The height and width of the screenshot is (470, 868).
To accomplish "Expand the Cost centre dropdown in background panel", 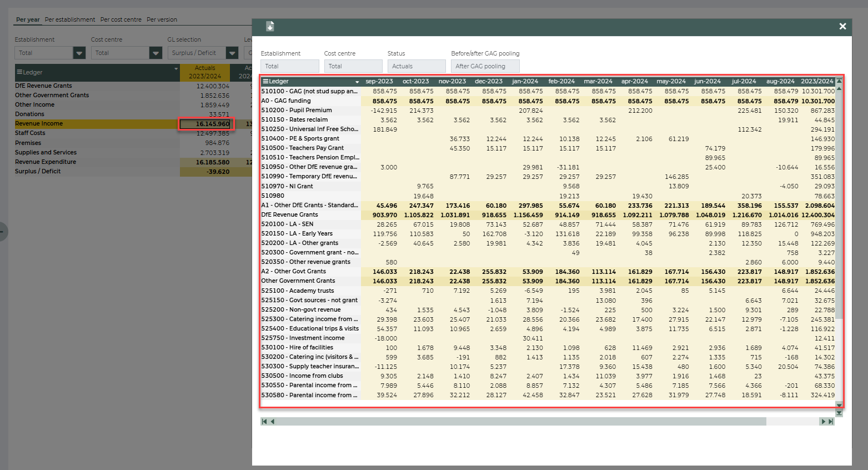I will [155, 53].
